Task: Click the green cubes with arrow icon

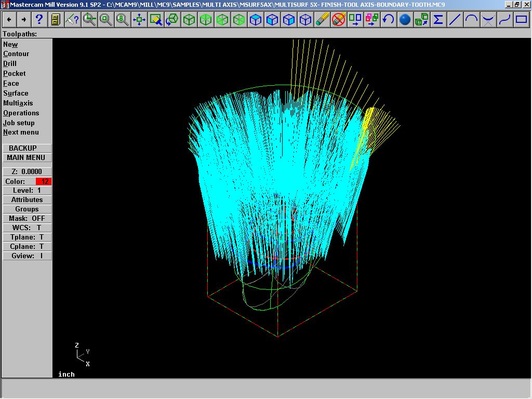Action: point(422,20)
